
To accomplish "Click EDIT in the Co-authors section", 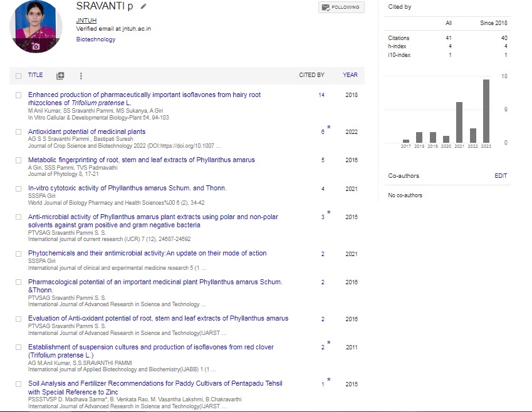I will 500,176.
